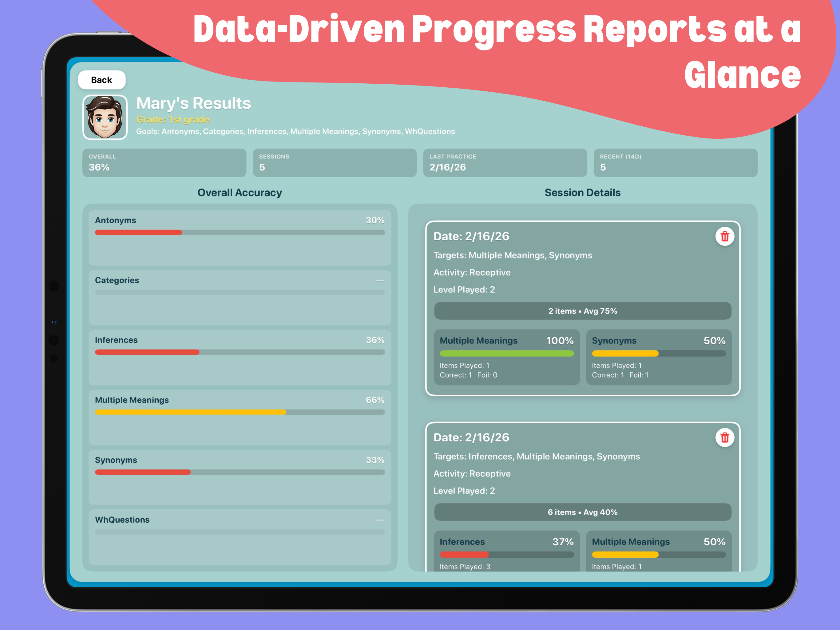Click the Session Details heading
Viewport: 840px width, 630px height.
tap(582, 193)
